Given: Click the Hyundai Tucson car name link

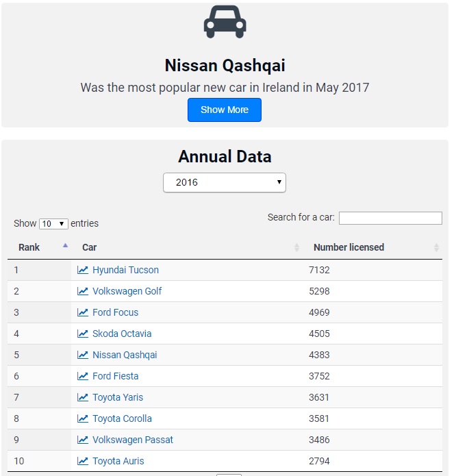Looking at the screenshot, I should pos(125,270).
